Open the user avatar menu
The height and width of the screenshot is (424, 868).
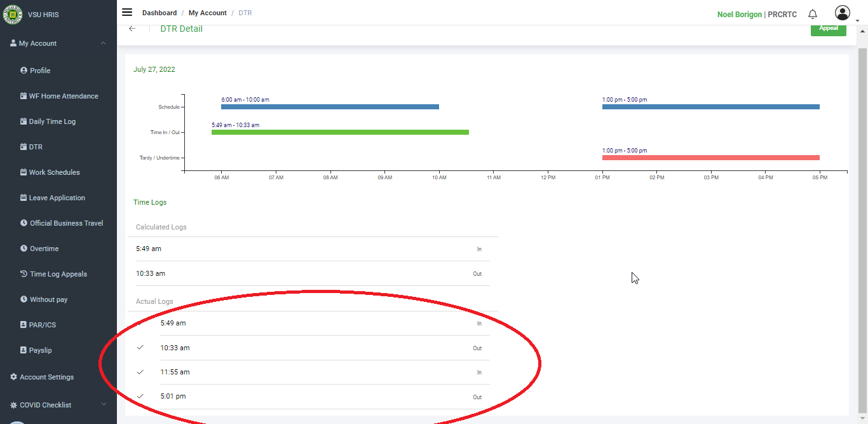[842, 13]
